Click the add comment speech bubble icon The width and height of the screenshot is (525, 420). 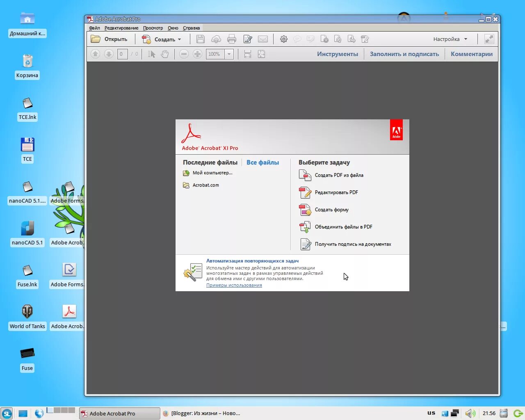pos(297,39)
